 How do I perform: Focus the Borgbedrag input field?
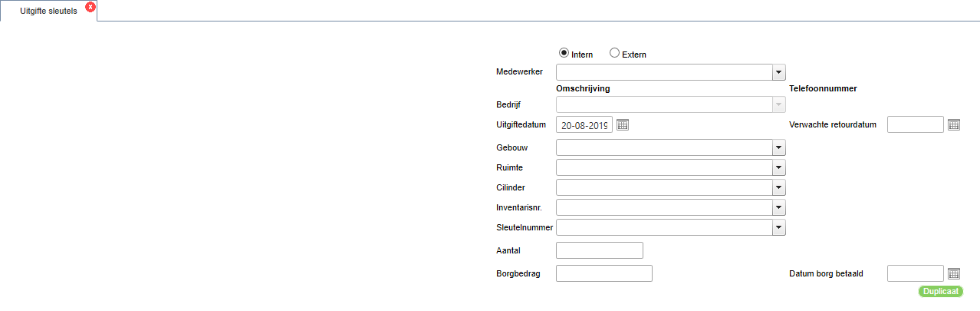coord(604,273)
